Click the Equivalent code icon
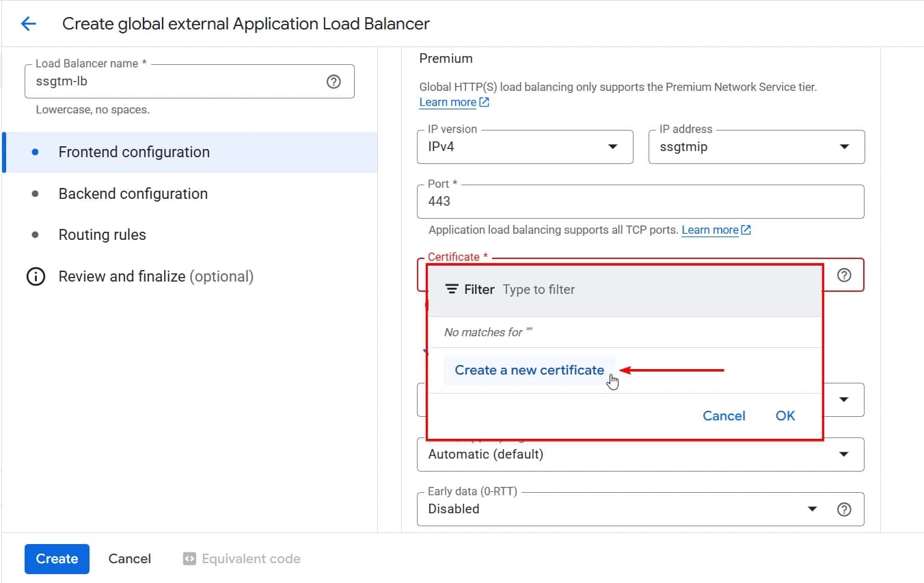 (189, 559)
